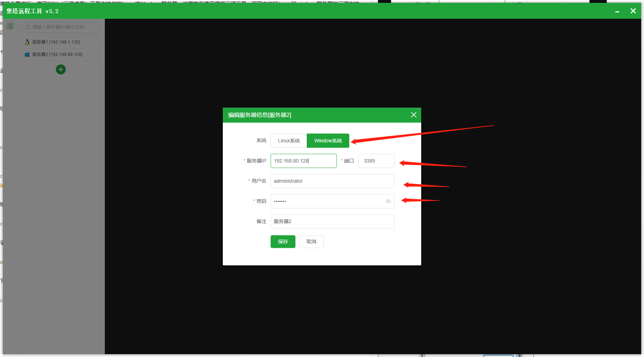Close the 编辑服务器信息 dialog with X
The image size is (644, 357).
coord(413,115)
